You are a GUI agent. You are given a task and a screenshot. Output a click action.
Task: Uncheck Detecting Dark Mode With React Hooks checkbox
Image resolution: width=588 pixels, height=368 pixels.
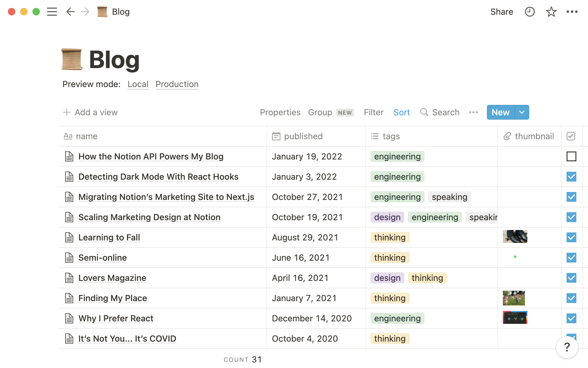point(571,177)
